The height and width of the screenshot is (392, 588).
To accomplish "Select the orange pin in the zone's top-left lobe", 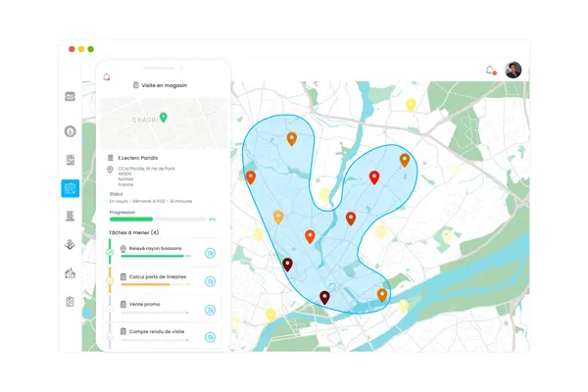I will coord(292,139).
